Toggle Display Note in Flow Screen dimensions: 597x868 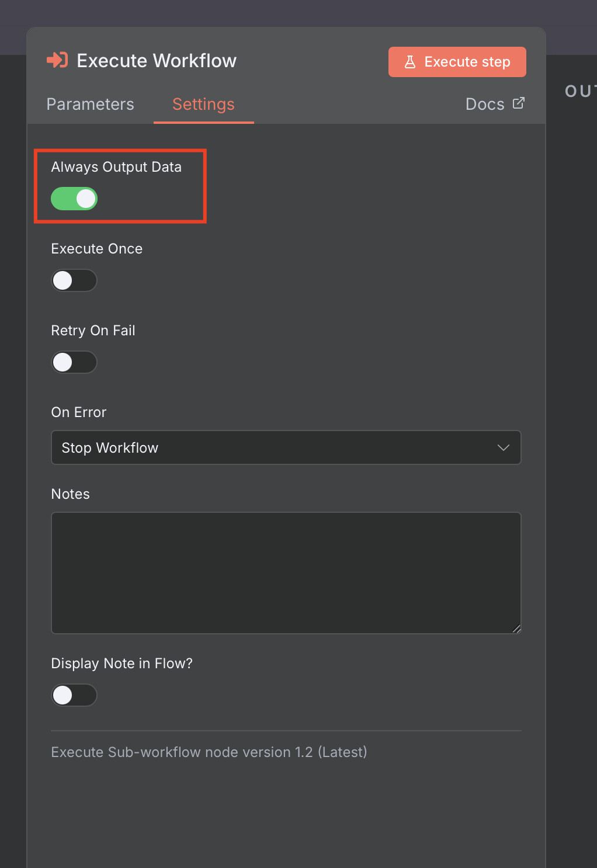[x=74, y=695]
